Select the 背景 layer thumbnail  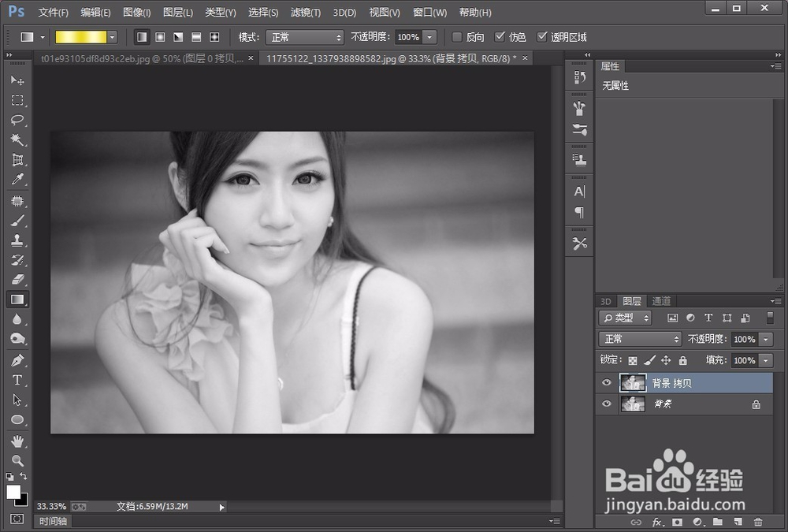633,404
